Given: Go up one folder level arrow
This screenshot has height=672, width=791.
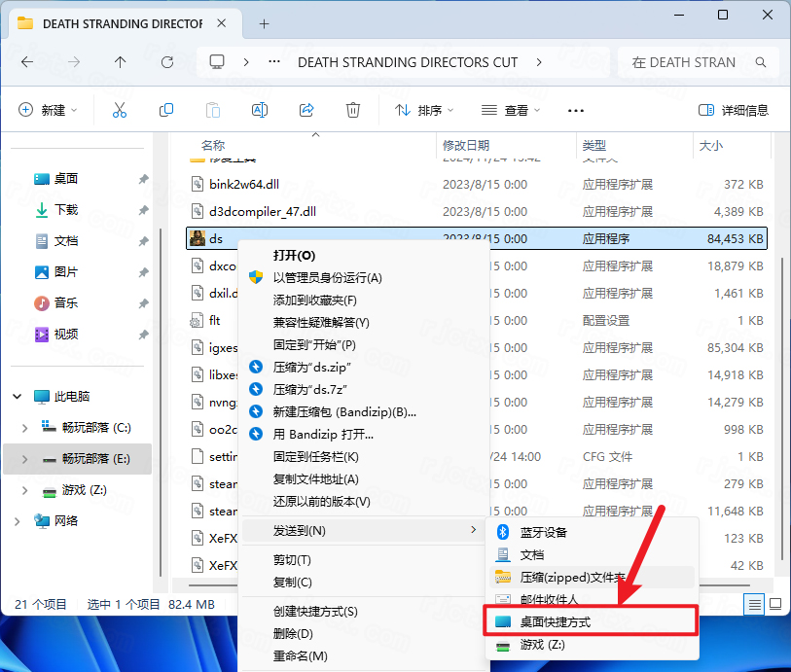Looking at the screenshot, I should tap(120, 62).
